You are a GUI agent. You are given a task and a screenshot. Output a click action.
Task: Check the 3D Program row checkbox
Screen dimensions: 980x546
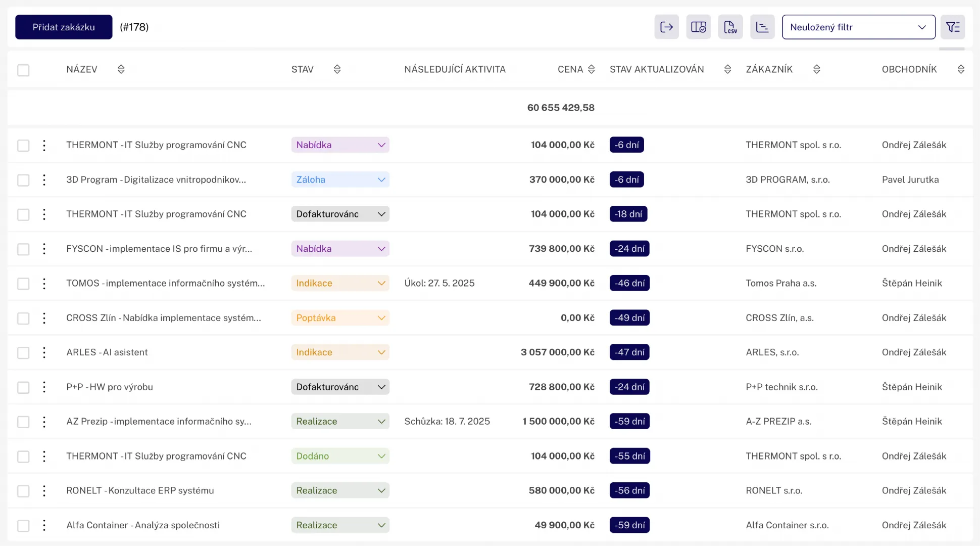(23, 180)
